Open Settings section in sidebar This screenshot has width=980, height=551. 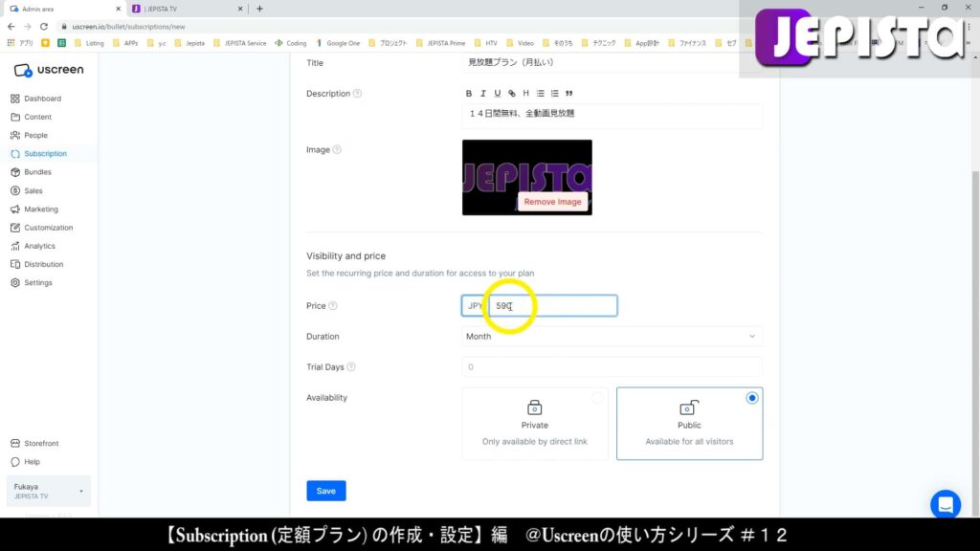click(x=32, y=283)
